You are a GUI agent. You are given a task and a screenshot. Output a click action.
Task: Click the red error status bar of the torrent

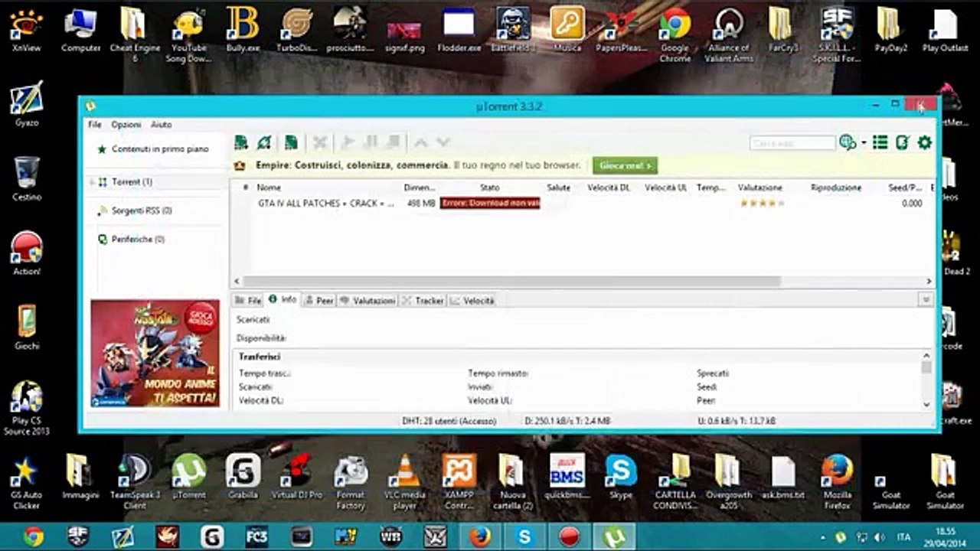(x=490, y=204)
